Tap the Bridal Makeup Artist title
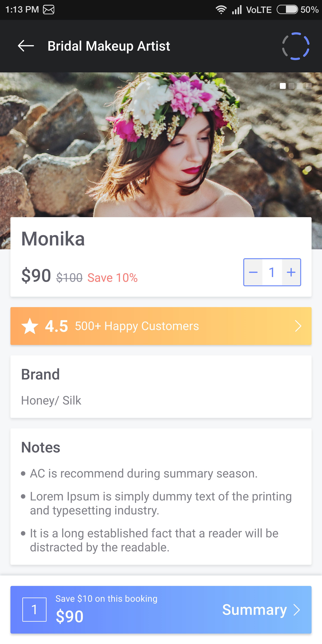322x644 pixels. pyautogui.click(x=109, y=46)
